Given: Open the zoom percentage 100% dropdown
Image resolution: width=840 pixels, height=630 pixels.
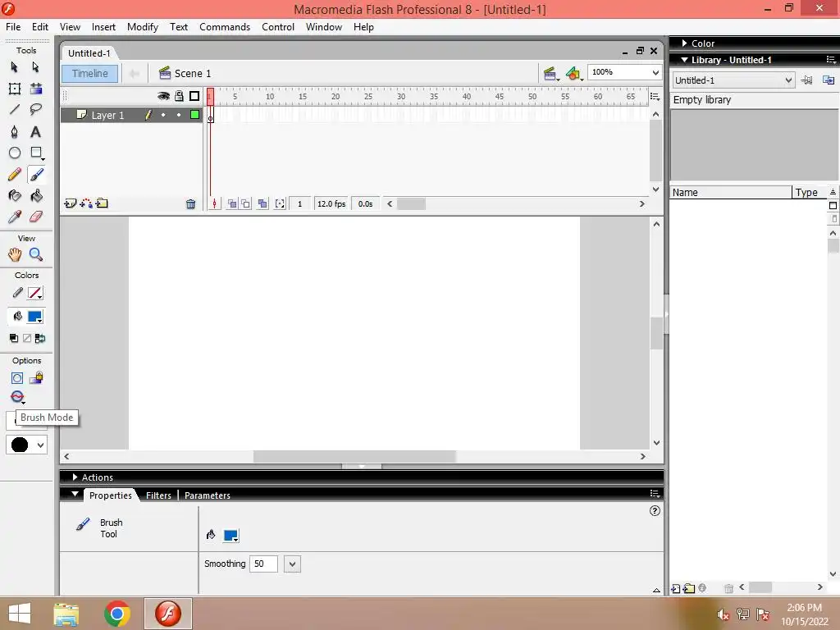Looking at the screenshot, I should 655,72.
